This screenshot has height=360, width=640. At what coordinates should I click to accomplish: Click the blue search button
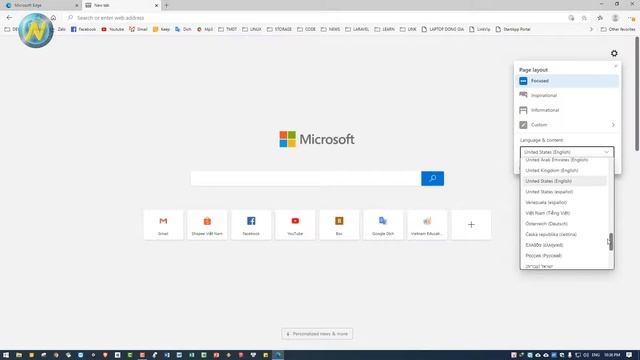432,178
